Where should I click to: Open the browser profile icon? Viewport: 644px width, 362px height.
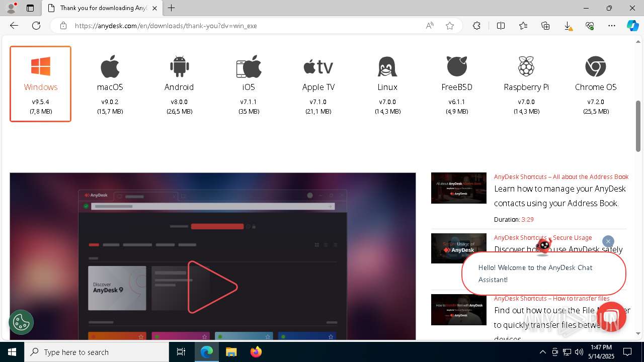[11, 8]
